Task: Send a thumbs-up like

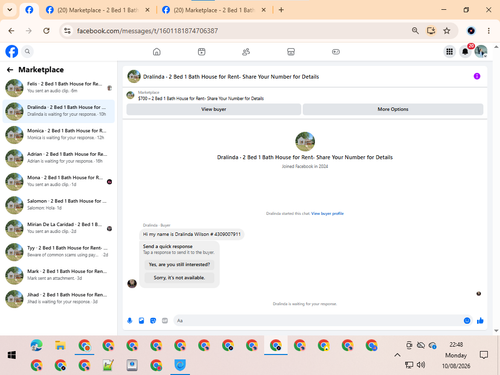Action: click(480, 321)
